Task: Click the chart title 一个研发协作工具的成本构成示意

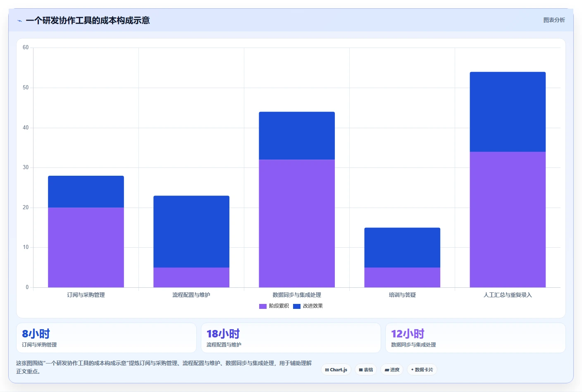Action: [x=88, y=20]
